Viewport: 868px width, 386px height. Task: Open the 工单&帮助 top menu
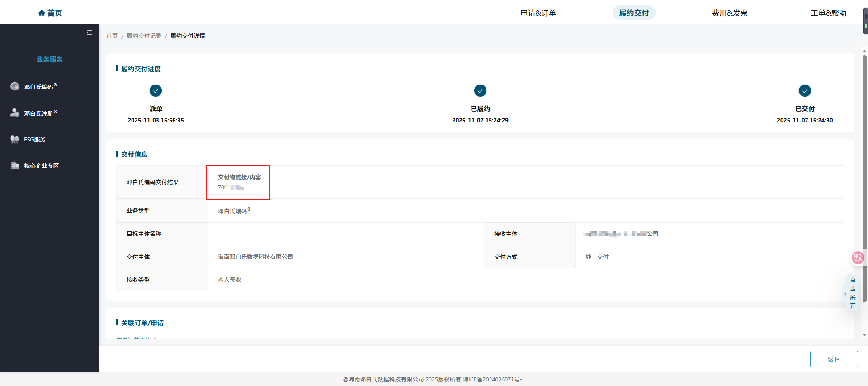[x=828, y=13]
